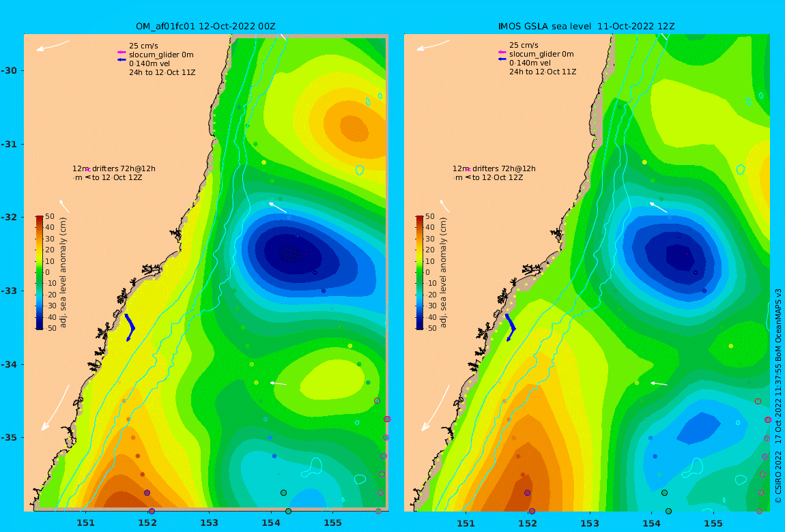Screen dimensions: 785x532
Task: Click the white arrow near -34 on left map
Action: coord(279,383)
